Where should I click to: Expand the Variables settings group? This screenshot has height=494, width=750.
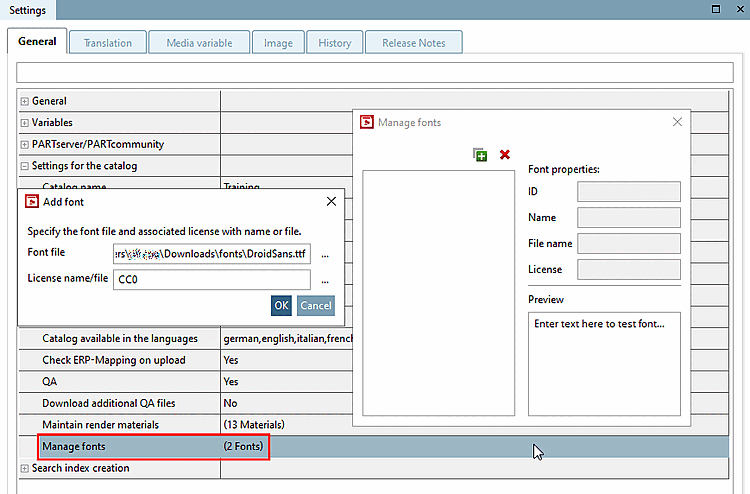point(24,123)
